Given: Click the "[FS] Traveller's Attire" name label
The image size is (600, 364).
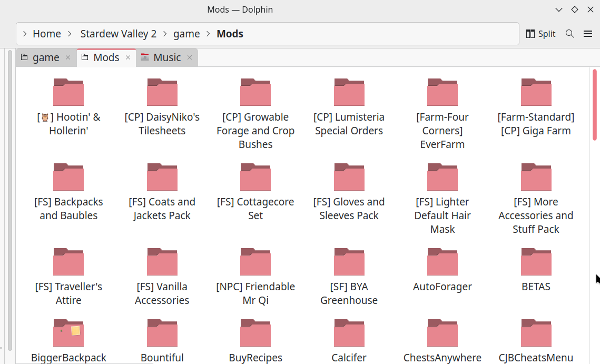Looking at the screenshot, I should (68, 293).
